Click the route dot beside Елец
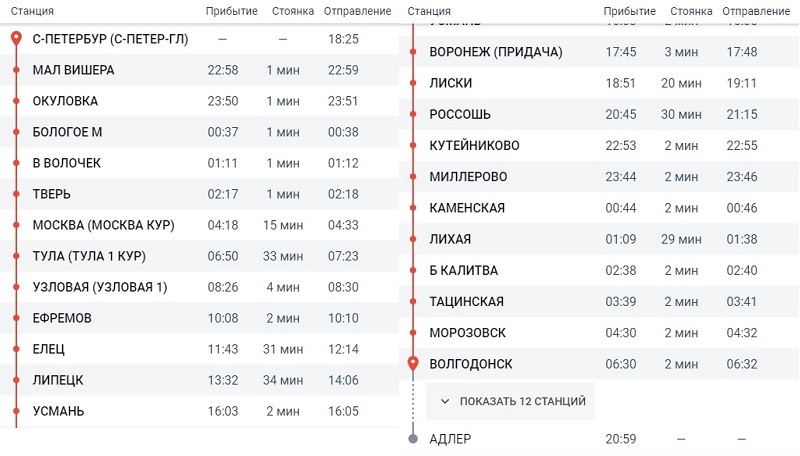Screen dimensions: 800x456 point(16,349)
